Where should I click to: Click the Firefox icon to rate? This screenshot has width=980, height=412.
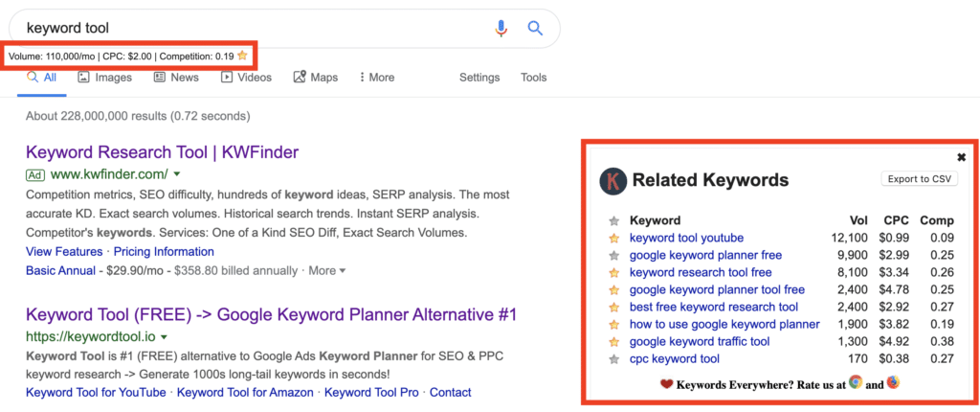(893, 382)
